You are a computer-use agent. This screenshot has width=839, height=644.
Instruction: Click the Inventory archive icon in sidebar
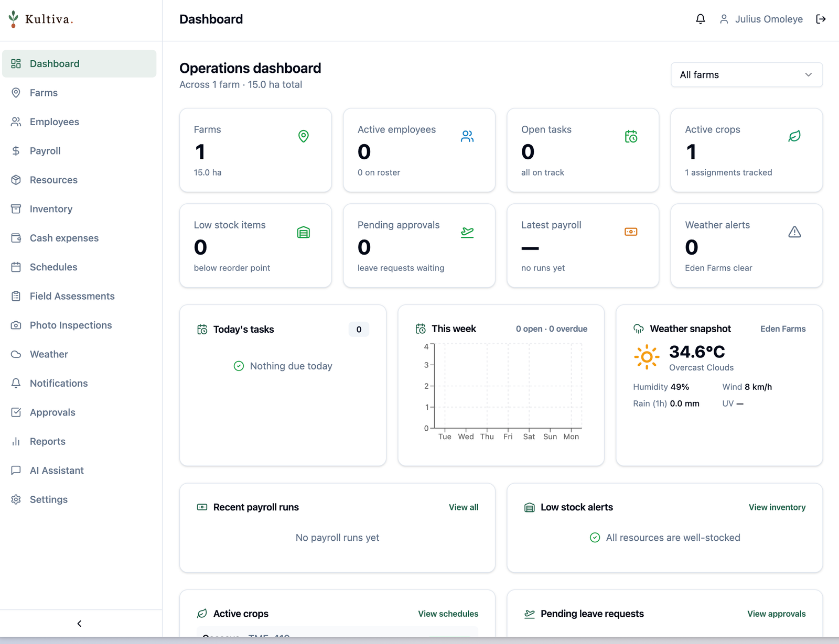[16, 209]
